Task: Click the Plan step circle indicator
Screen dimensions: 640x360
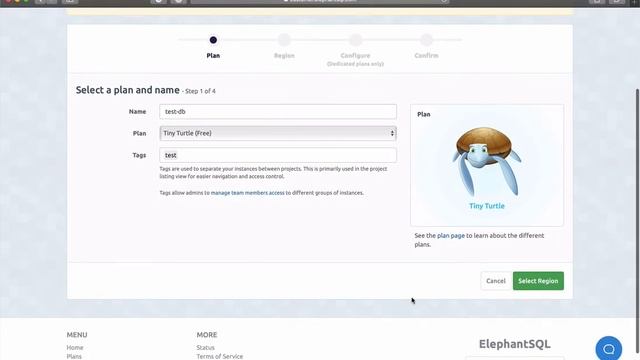Action: (213, 40)
